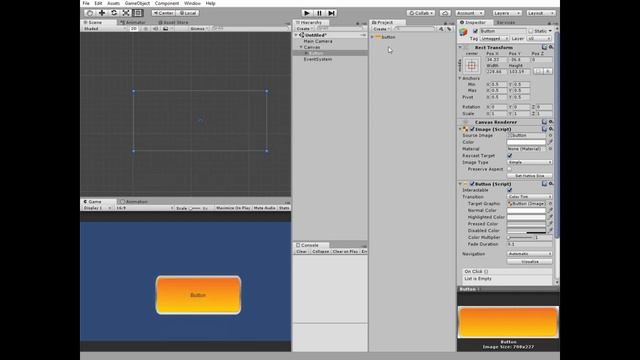Toggle scene audio icon
Screen dimensions: 640x360
click(x=156, y=29)
